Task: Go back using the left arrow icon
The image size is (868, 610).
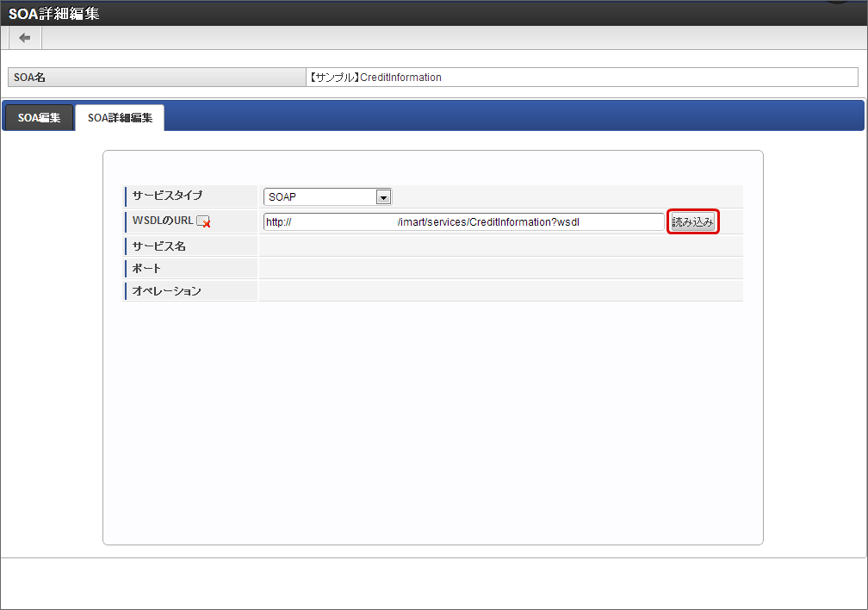Action: coord(25,38)
